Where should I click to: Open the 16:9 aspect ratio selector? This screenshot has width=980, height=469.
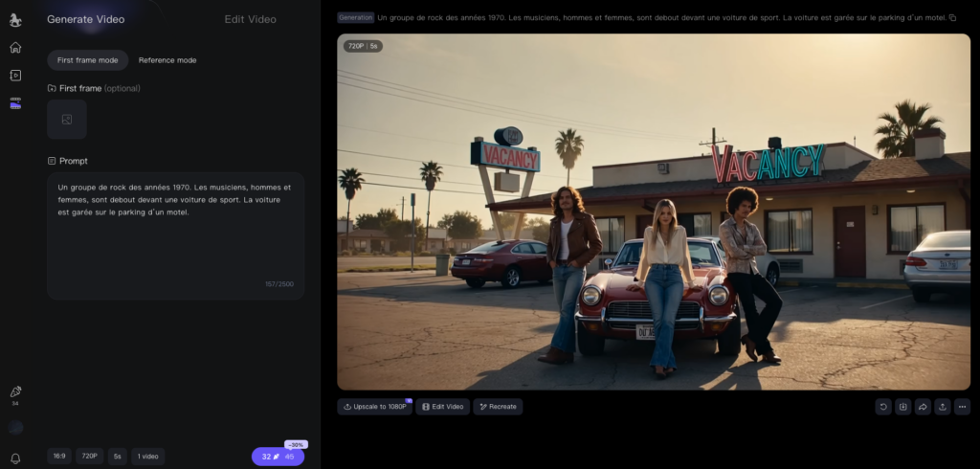coord(59,457)
